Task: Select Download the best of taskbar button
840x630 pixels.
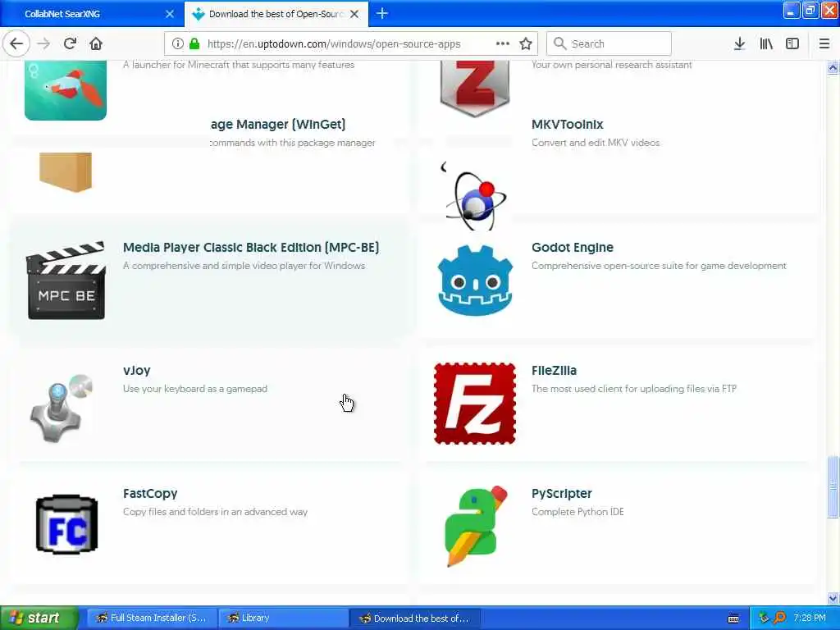Action: click(x=414, y=619)
